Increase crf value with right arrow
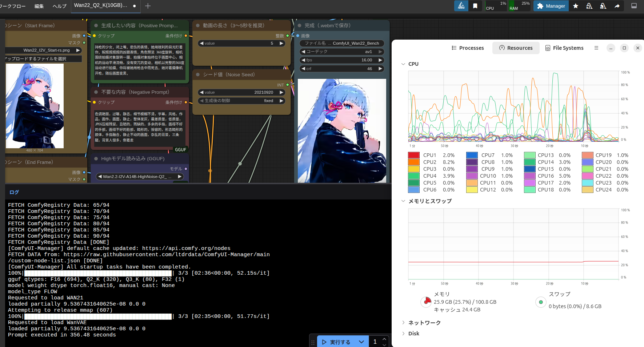Image resolution: width=644 pixels, height=347 pixels. click(x=380, y=69)
